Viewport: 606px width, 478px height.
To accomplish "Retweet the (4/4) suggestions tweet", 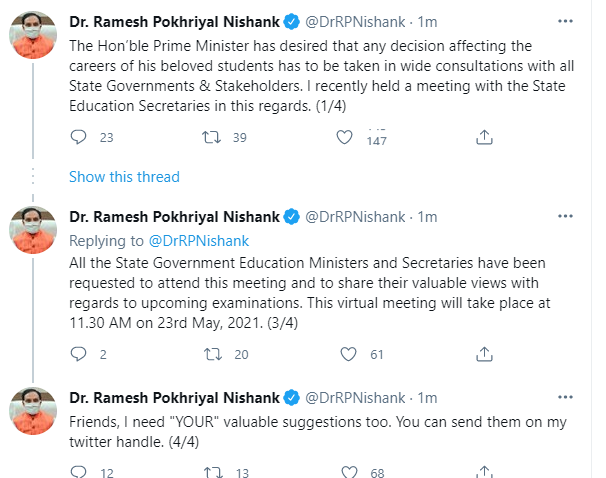I will [213, 472].
